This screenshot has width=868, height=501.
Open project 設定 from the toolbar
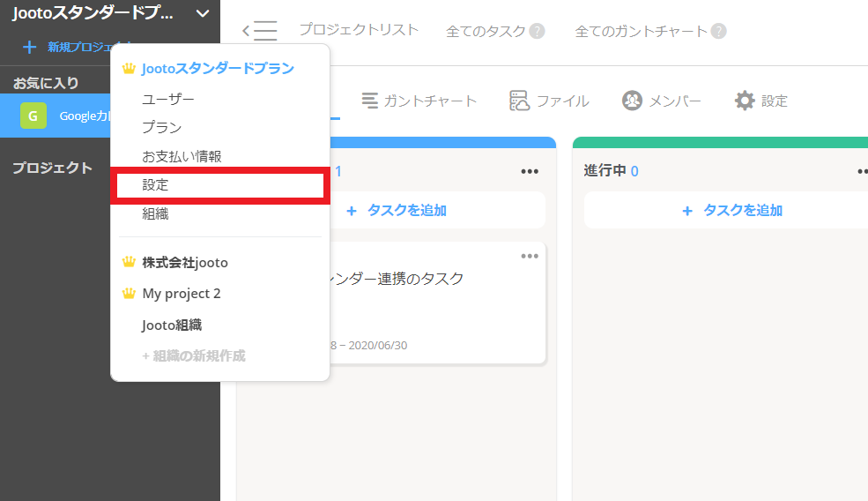pyautogui.click(x=774, y=101)
